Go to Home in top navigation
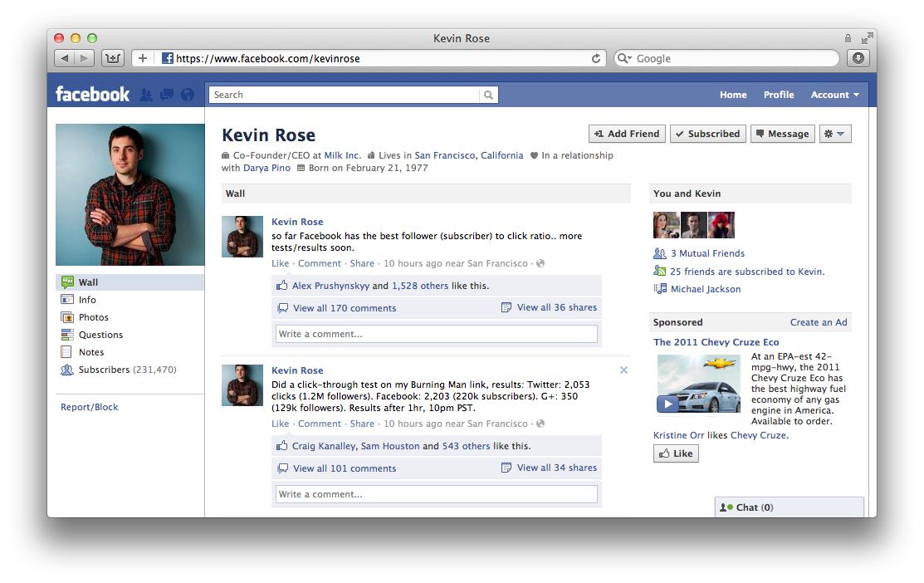 tap(733, 95)
